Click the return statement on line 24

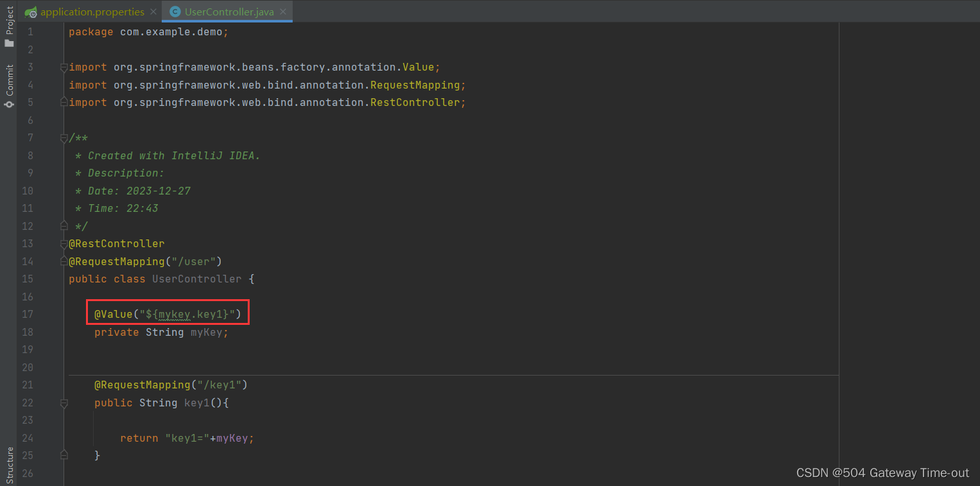187,438
